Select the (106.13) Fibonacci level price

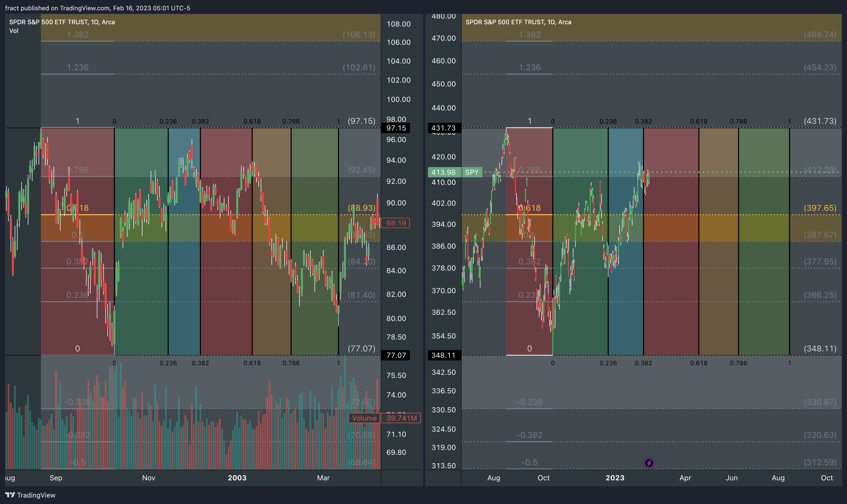pos(359,34)
